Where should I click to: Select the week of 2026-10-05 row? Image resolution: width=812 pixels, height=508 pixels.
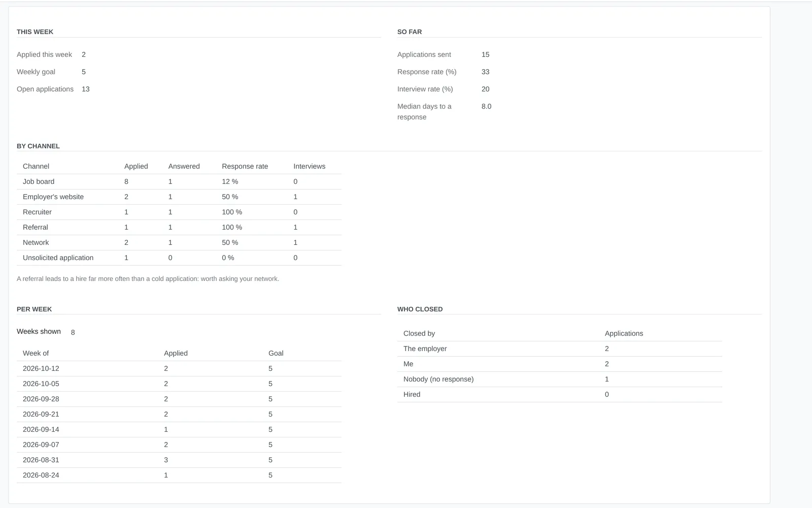coord(179,384)
